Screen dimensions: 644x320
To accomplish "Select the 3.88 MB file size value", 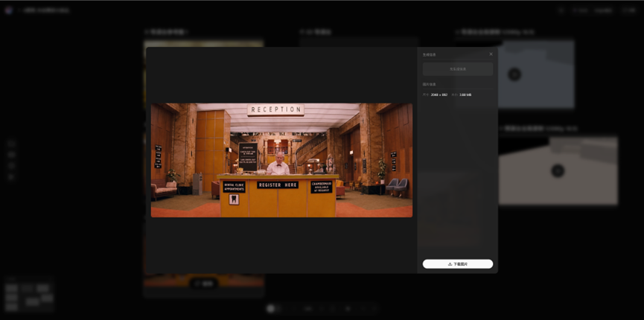I will coord(465,95).
